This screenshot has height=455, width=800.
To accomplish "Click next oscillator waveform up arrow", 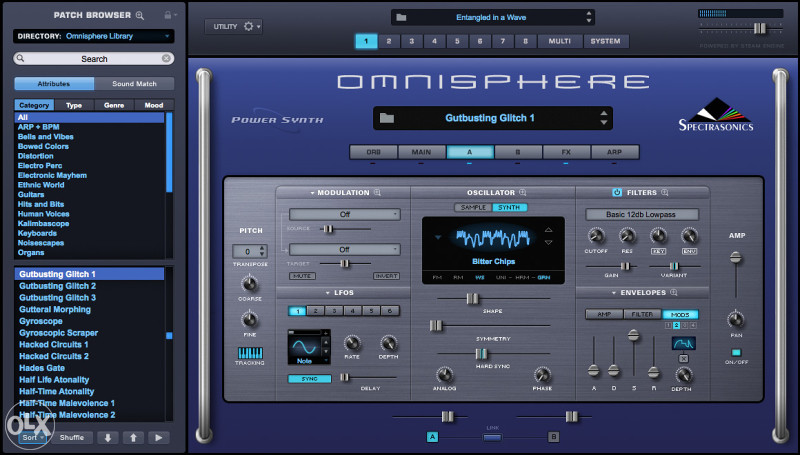I will [548, 230].
